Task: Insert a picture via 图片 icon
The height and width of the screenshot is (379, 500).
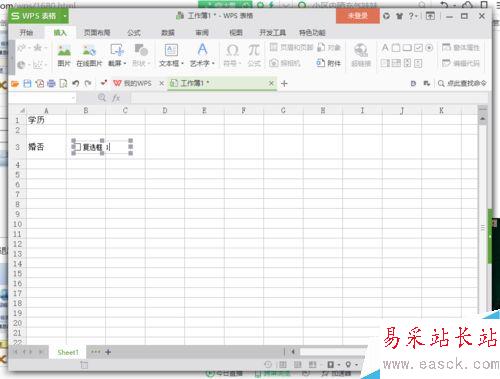Action: [x=64, y=55]
